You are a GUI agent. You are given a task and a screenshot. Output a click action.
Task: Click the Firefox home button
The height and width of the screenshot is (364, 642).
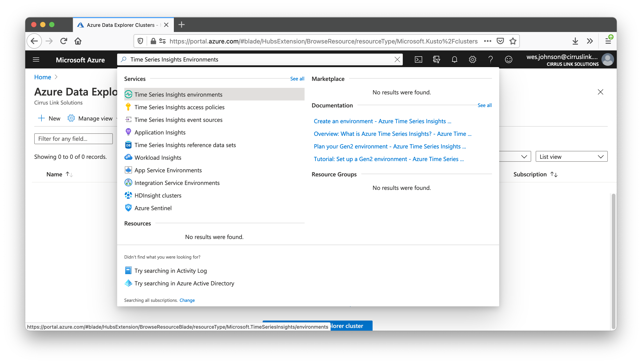78,41
